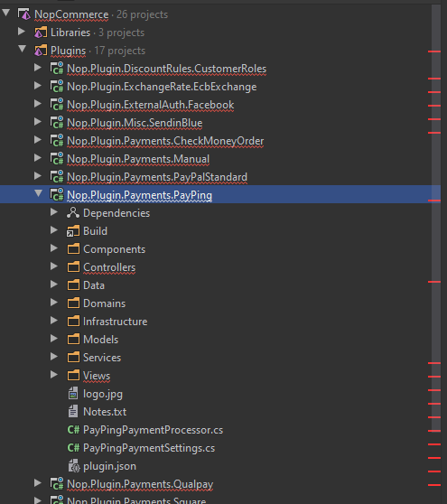Screen dimensions: 447x504
Task: Select Nop.Plugin.ExternalAuth.Facebook project
Action: (150, 105)
